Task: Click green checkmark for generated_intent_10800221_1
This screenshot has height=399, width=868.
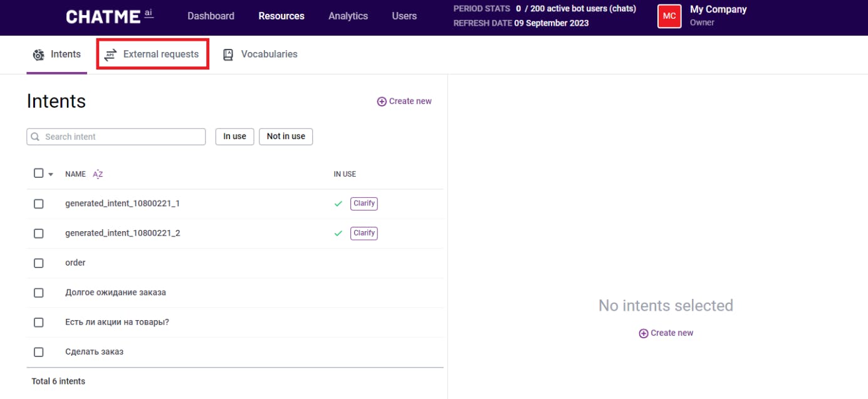Action: coord(338,204)
